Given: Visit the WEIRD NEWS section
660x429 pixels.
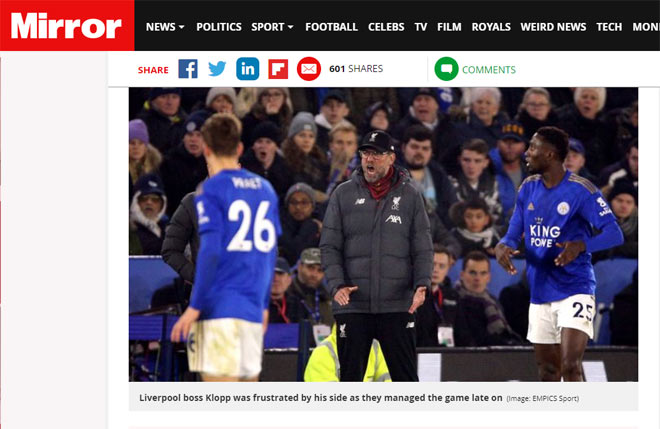Looking at the screenshot, I should point(553,27).
